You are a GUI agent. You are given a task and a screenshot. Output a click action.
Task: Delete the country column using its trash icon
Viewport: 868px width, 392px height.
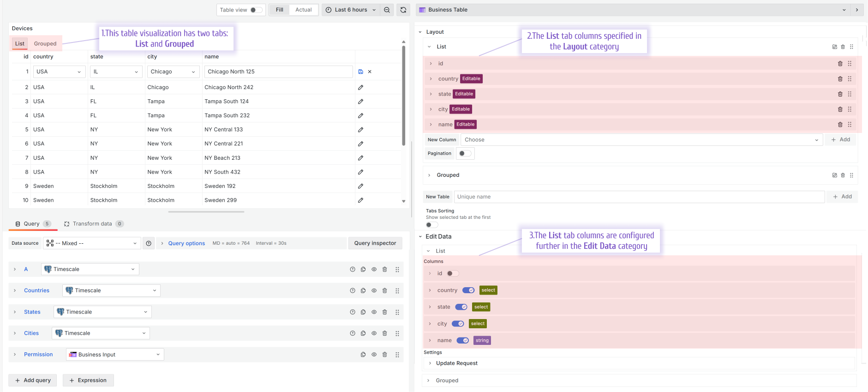click(x=840, y=79)
